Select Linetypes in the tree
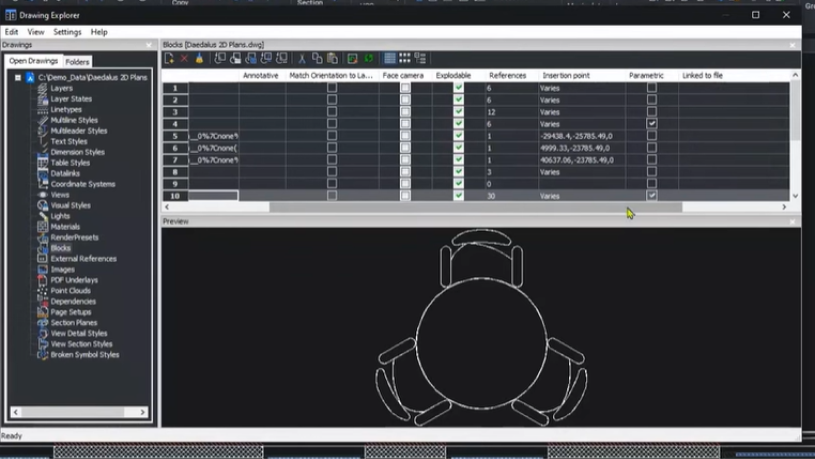The width and height of the screenshot is (815, 459). (x=66, y=109)
